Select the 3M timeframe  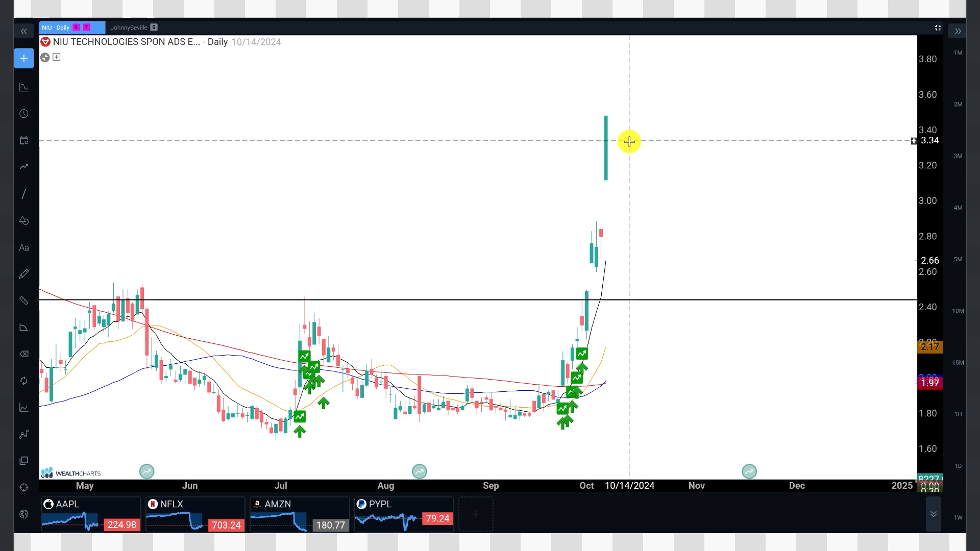point(958,156)
